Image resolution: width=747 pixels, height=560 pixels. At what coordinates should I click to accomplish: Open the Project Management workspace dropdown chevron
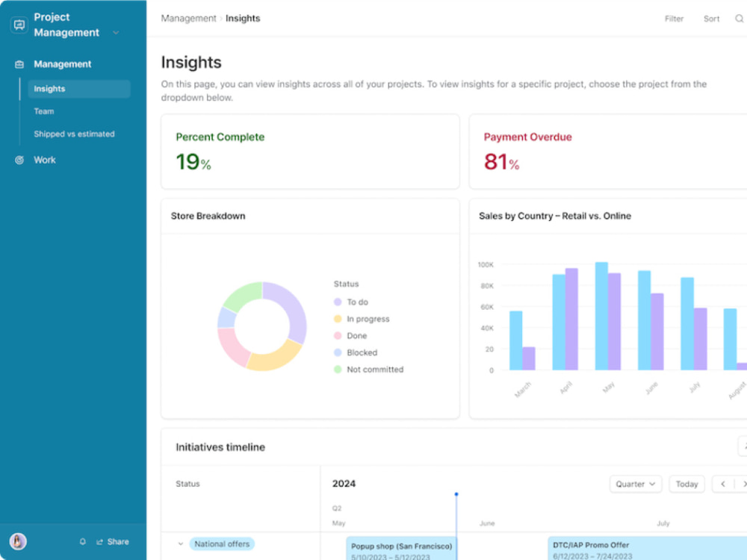point(116,33)
